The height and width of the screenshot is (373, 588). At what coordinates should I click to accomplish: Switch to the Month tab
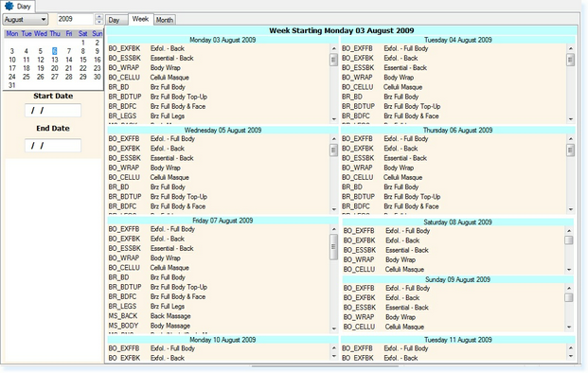coord(165,20)
